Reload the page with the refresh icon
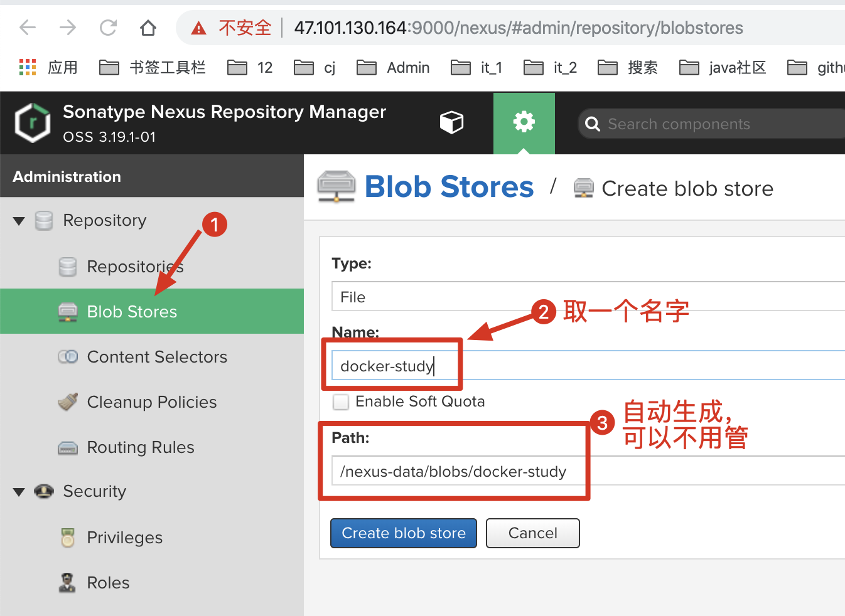This screenshot has width=845, height=616. coord(108,28)
